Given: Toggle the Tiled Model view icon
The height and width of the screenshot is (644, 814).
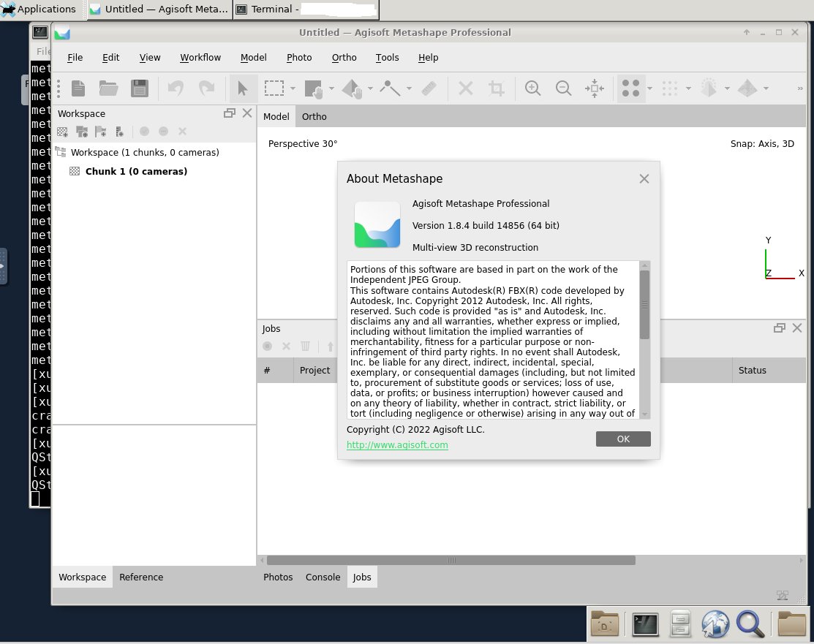Looking at the screenshot, I should pos(747,88).
